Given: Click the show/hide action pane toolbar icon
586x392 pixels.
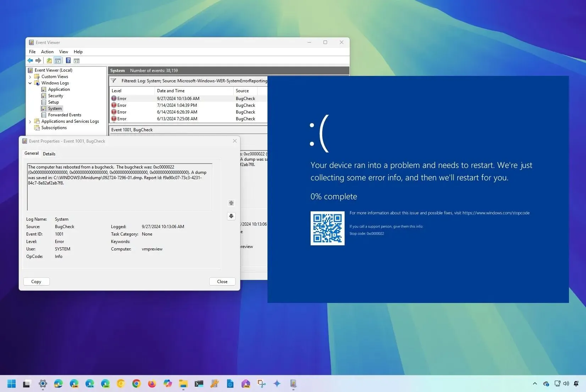Looking at the screenshot, I should [77, 60].
